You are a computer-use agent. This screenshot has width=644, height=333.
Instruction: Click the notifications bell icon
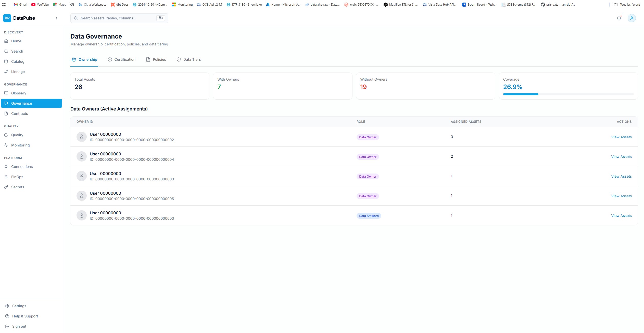(619, 18)
